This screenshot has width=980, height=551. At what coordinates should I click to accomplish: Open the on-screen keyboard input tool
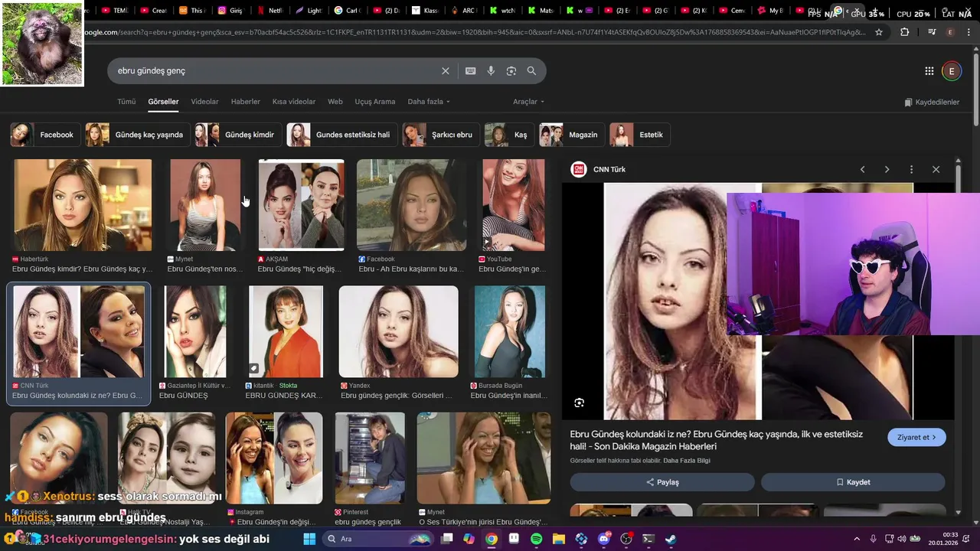pyautogui.click(x=470, y=70)
